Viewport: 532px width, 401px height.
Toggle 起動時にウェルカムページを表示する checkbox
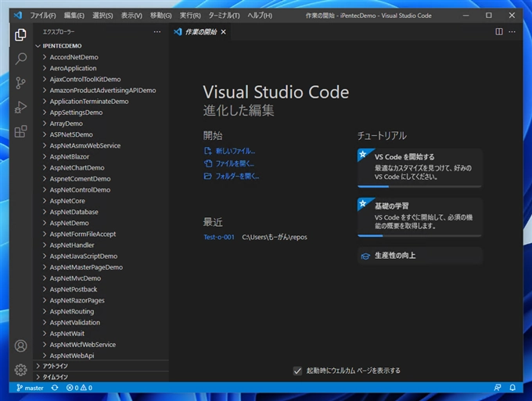tap(297, 371)
